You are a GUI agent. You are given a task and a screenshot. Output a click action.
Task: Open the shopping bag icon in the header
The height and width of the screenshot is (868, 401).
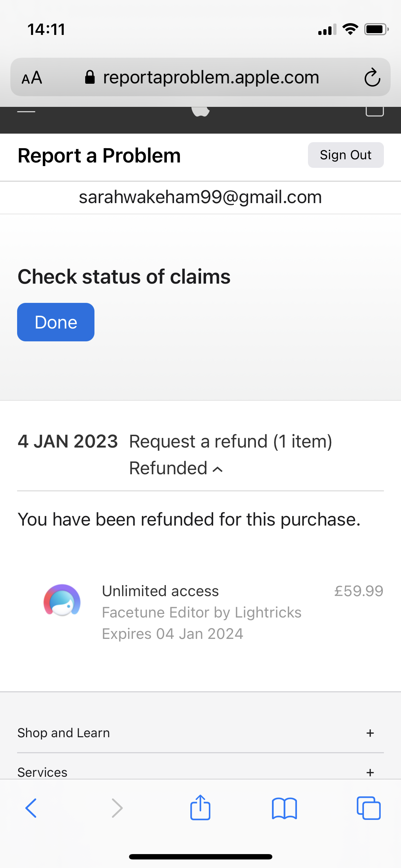pyautogui.click(x=374, y=112)
